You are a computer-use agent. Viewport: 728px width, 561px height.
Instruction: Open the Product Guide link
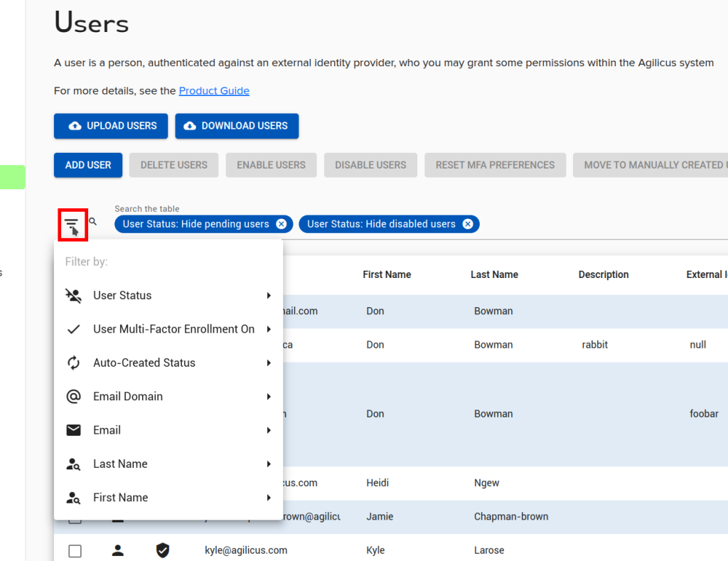point(214,90)
